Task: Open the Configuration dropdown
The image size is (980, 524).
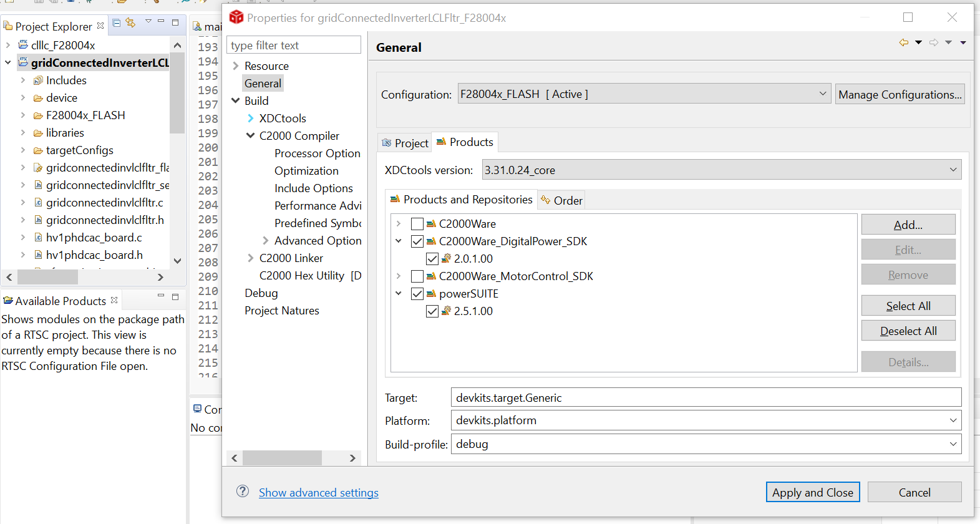Action: 822,94
